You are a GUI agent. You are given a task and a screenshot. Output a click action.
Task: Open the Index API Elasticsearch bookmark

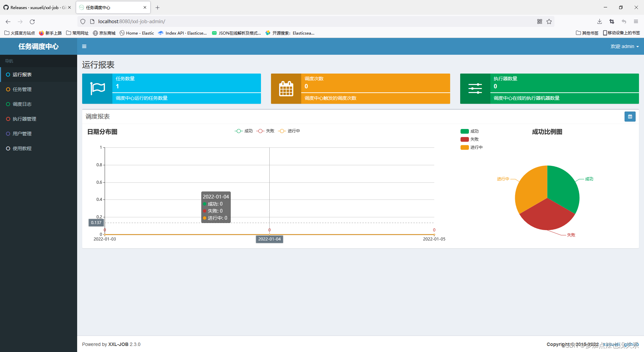pos(182,33)
